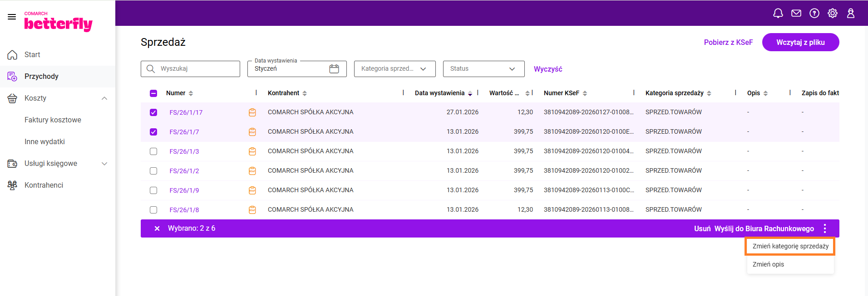
Task: Click the help question mark icon
Action: pyautogui.click(x=814, y=13)
